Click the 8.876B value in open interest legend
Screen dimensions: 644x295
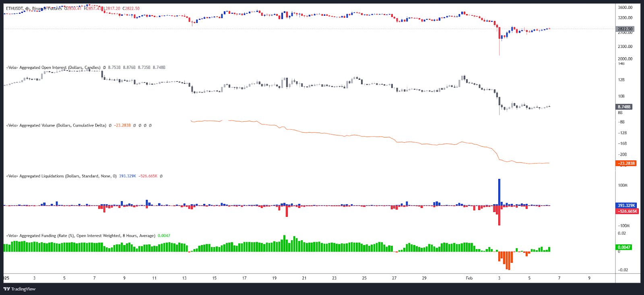[129, 68]
